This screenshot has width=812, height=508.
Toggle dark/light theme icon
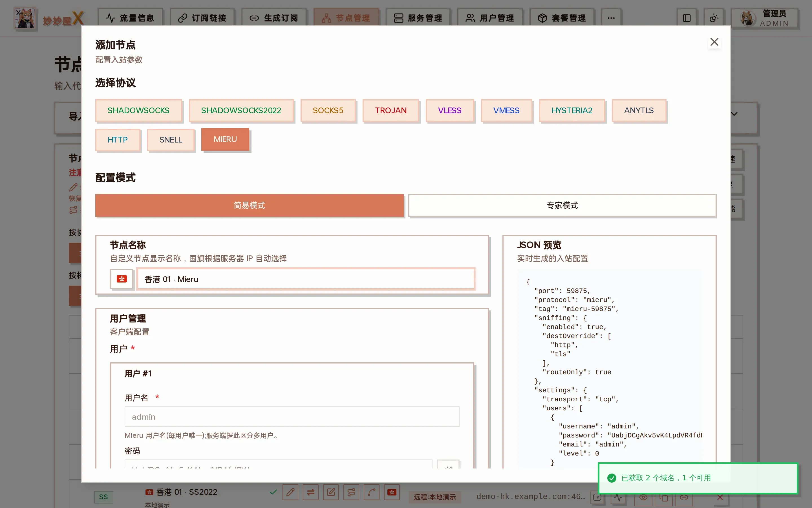coord(714,18)
